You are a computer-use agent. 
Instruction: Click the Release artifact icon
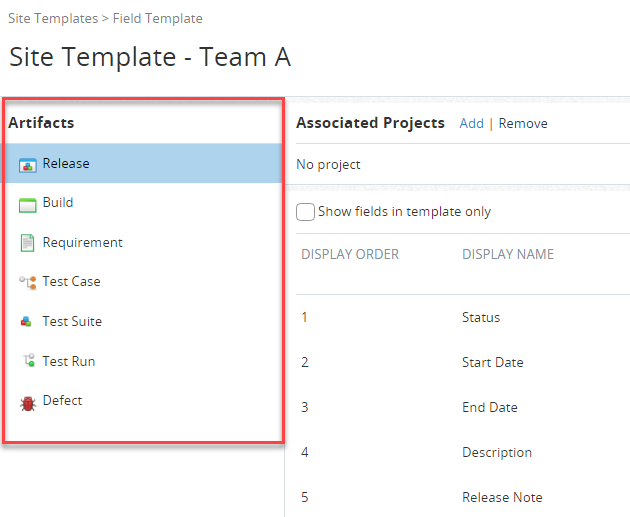click(x=27, y=164)
